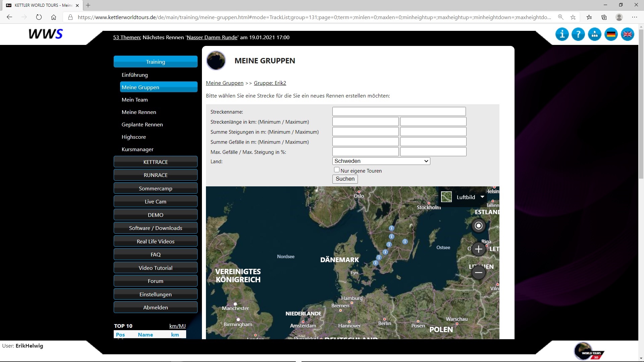
Task: Click the WWS logo
Action: tap(46, 34)
